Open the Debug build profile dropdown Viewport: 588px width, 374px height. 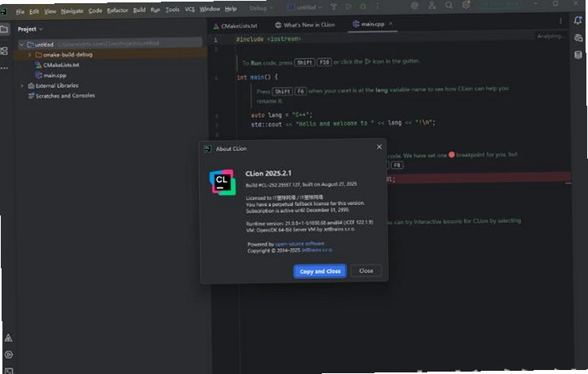coord(261,8)
